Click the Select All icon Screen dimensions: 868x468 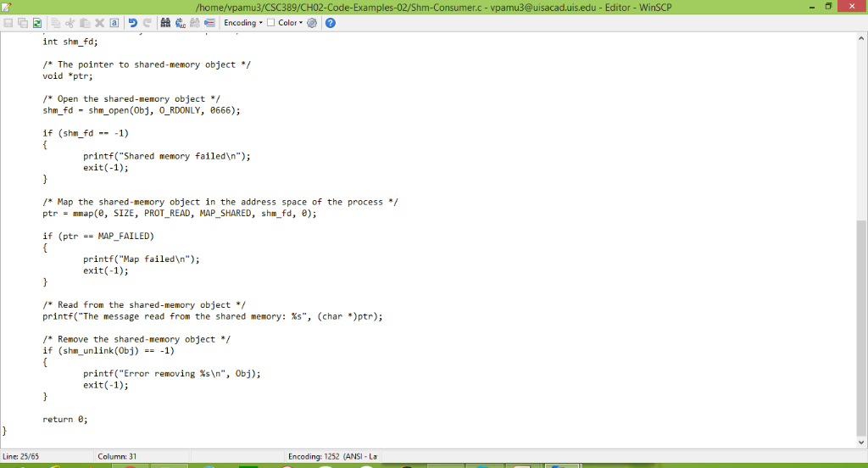pyautogui.click(x=114, y=23)
